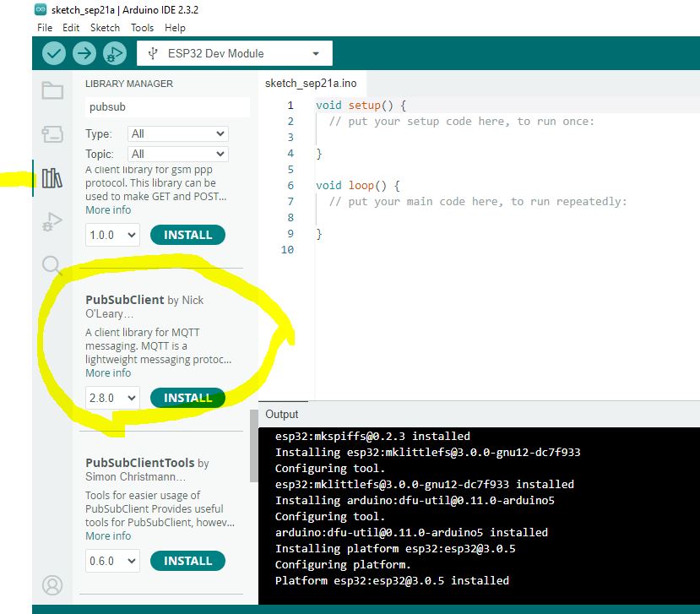
Task: Open the Search magnifier in the sidebar
Action: (52, 265)
